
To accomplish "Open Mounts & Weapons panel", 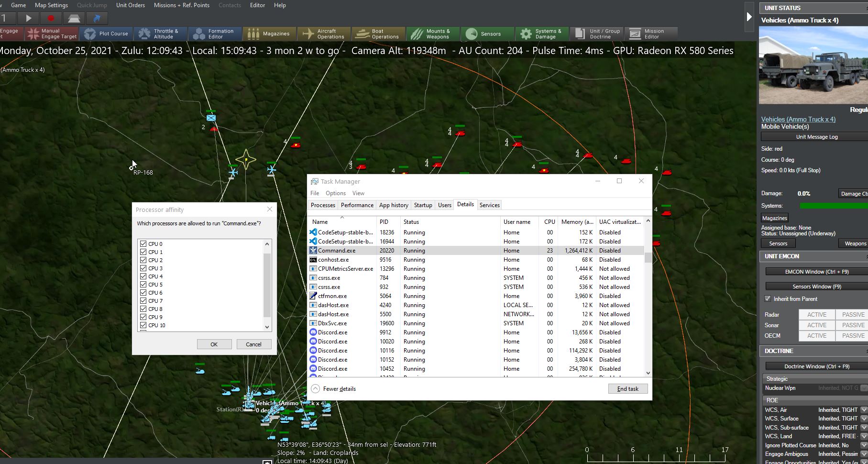I will point(432,34).
